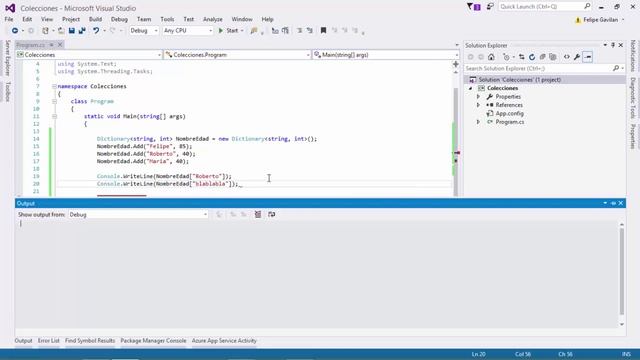
Task: Open the Diagnostic Tools side tab
Action: coord(633,98)
